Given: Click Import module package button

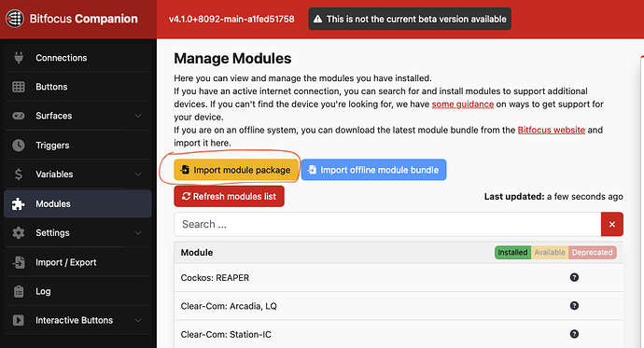Looking at the screenshot, I should pos(236,170).
